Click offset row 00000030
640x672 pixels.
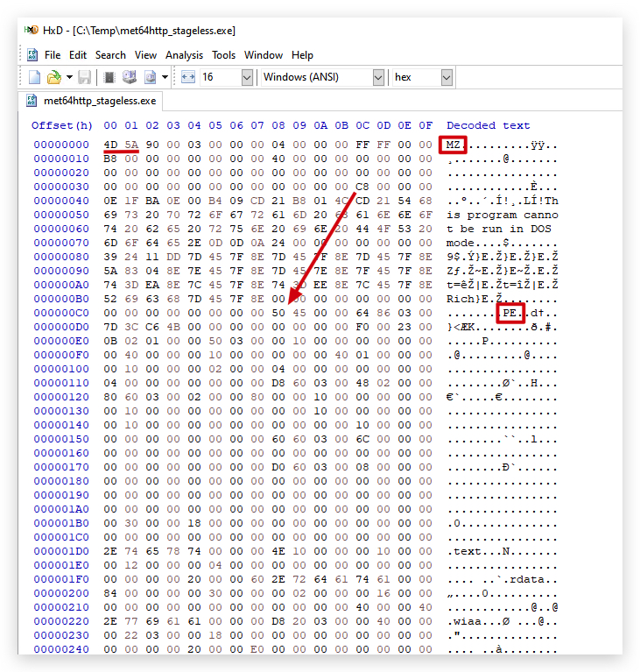(61, 187)
